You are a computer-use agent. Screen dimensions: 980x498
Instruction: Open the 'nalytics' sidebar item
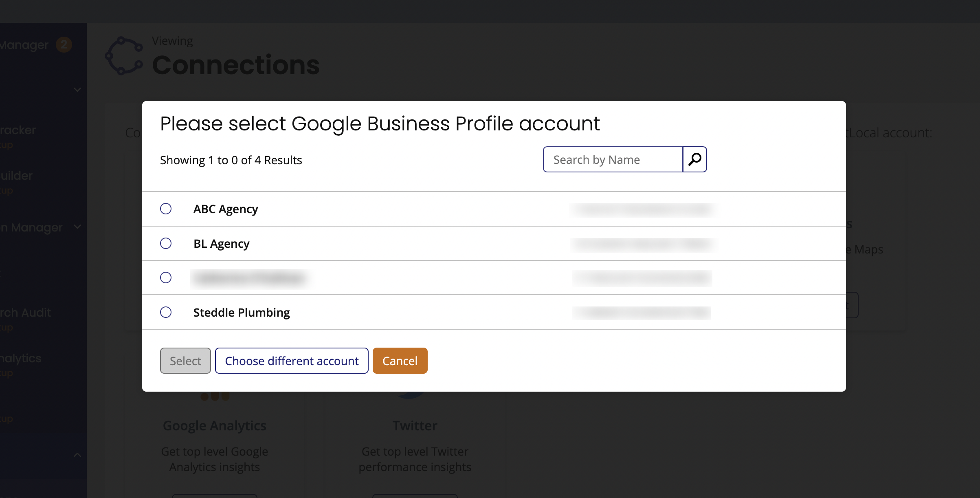click(21, 358)
